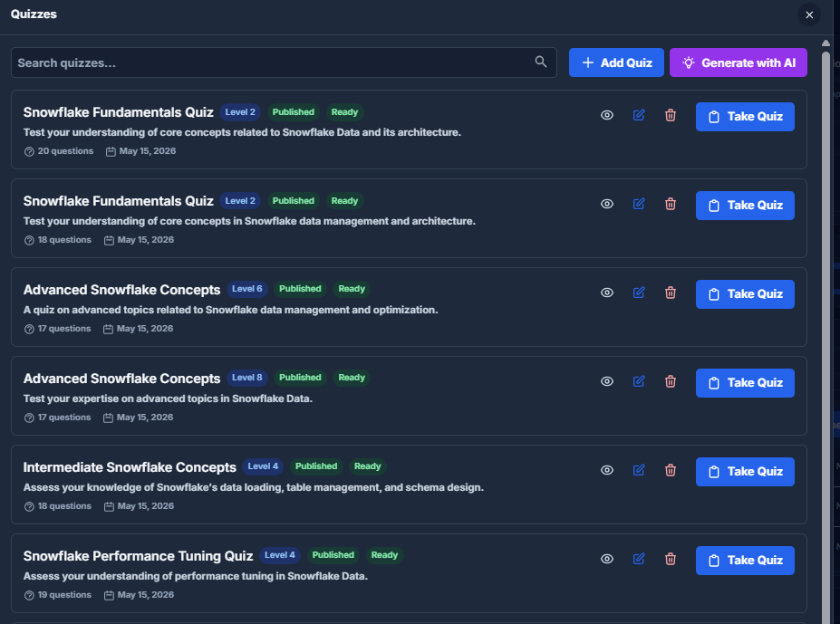Edit the 20-question Snowflake Fundamentals Quiz
840x624 pixels.
point(639,115)
